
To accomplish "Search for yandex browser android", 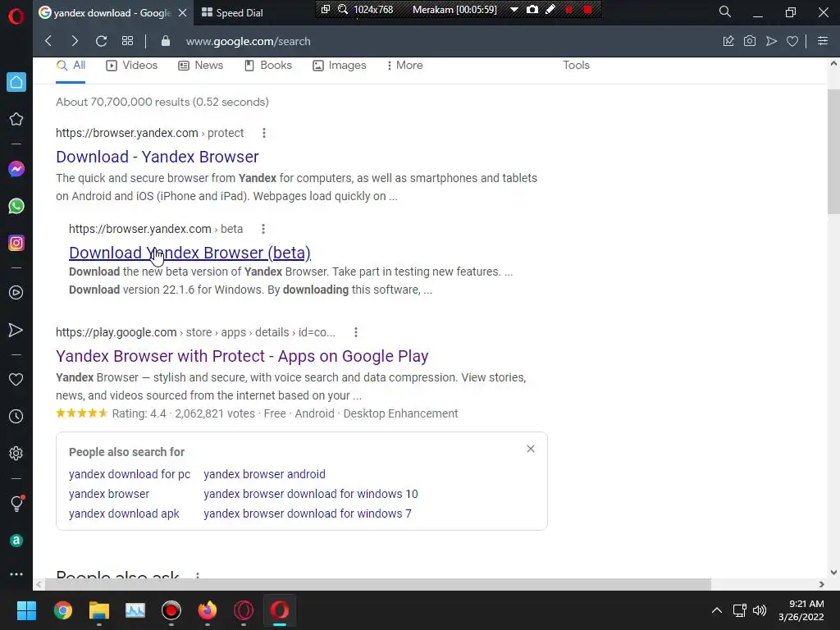I will 265,474.
